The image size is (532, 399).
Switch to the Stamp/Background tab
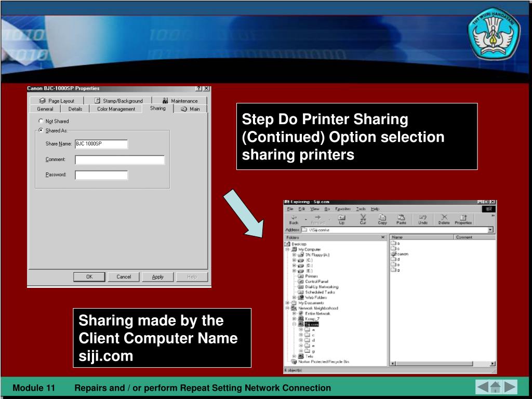tap(118, 101)
